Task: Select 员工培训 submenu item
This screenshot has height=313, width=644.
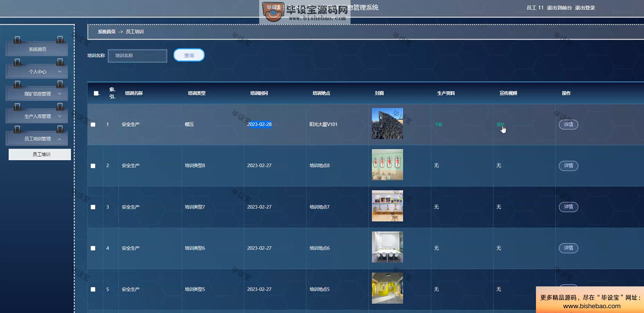Action: coord(40,154)
